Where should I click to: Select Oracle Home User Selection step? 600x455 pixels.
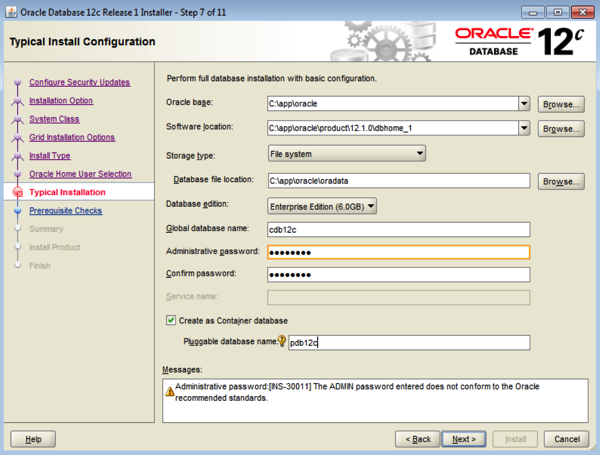(x=80, y=174)
